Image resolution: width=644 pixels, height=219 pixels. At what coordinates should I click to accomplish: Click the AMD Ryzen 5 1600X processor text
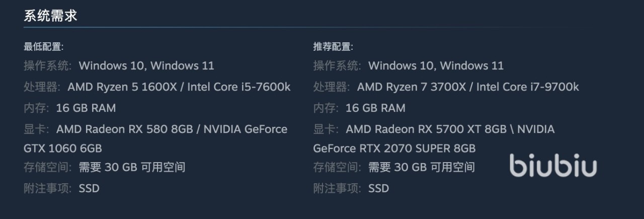pos(122,87)
